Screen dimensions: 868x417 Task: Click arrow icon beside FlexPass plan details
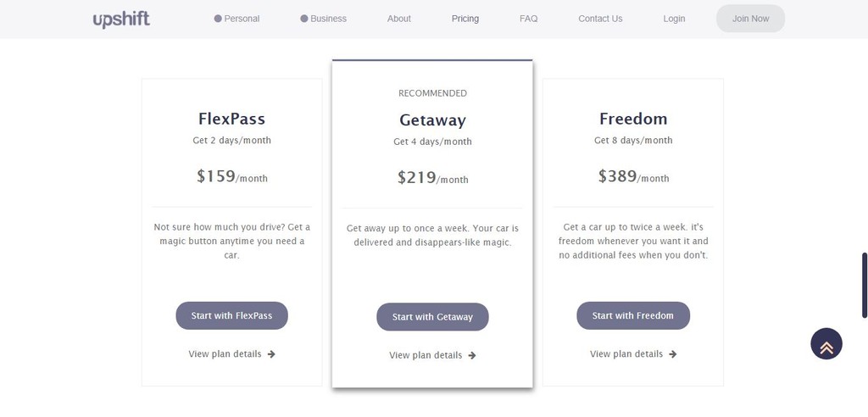pyautogui.click(x=271, y=354)
